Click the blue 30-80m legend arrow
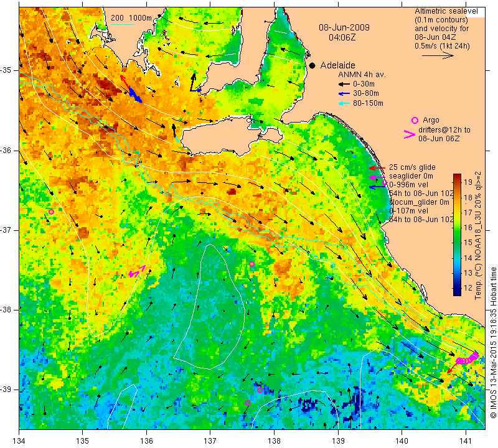This screenshot has height=448, width=498. pos(344,94)
